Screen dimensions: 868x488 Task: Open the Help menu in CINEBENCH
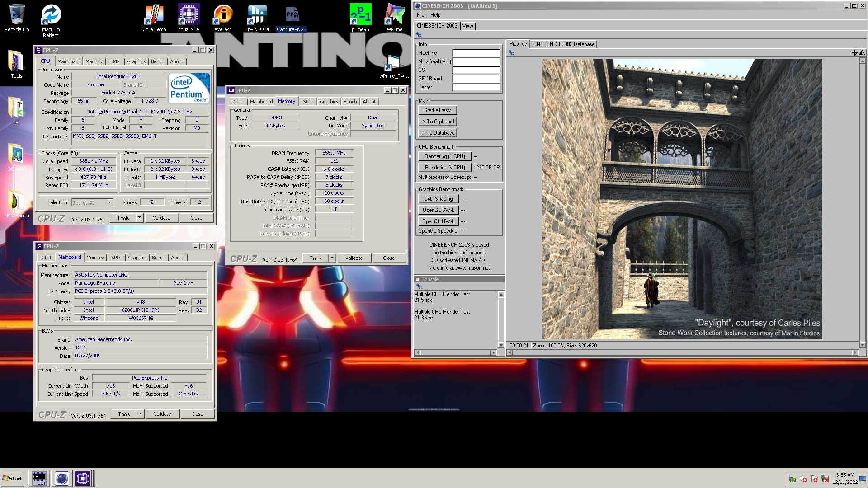(435, 15)
